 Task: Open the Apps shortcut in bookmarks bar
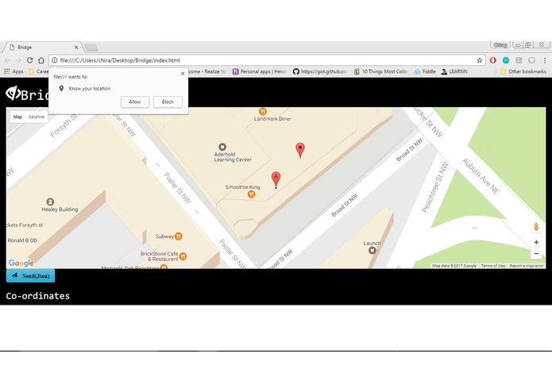coord(14,71)
